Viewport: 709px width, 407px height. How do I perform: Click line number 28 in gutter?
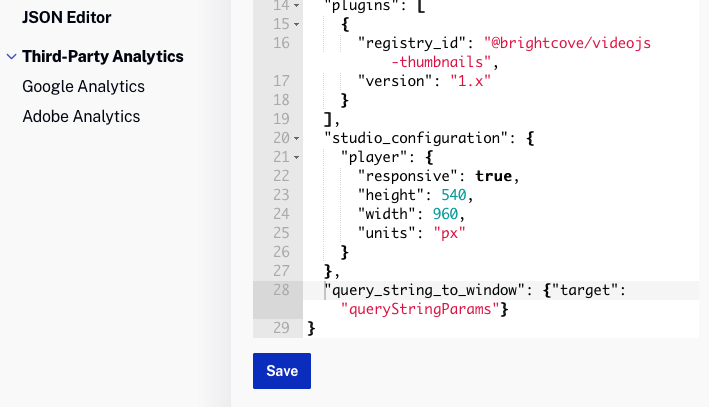coord(281,290)
